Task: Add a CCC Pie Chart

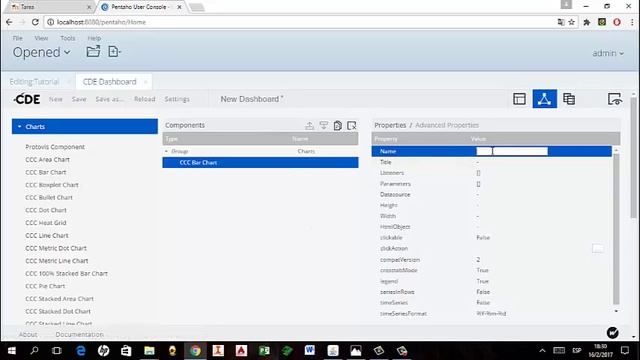Action: point(45,286)
